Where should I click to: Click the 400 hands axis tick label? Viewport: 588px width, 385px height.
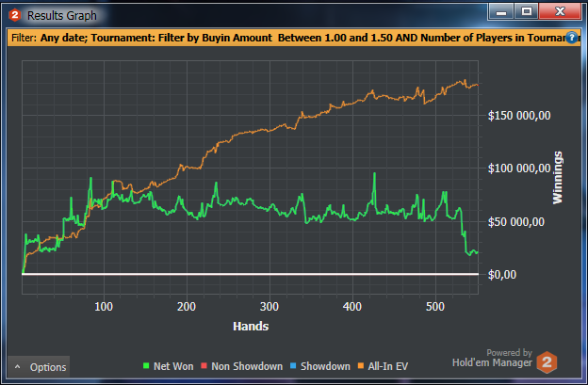(x=352, y=307)
